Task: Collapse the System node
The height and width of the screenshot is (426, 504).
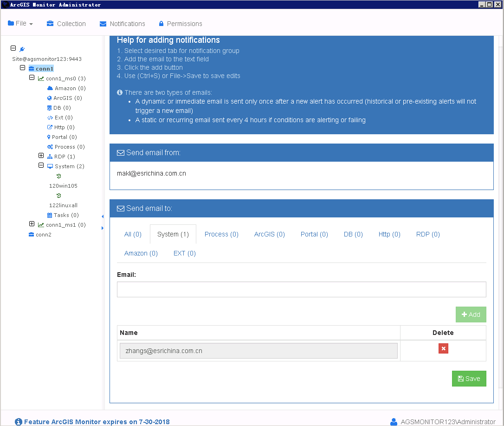Action: pos(41,165)
